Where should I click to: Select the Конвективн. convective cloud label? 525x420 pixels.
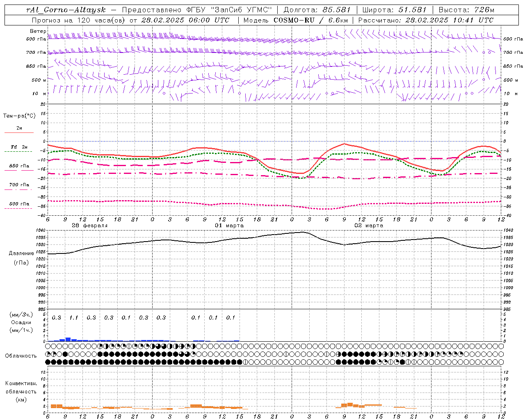[x=21, y=383]
